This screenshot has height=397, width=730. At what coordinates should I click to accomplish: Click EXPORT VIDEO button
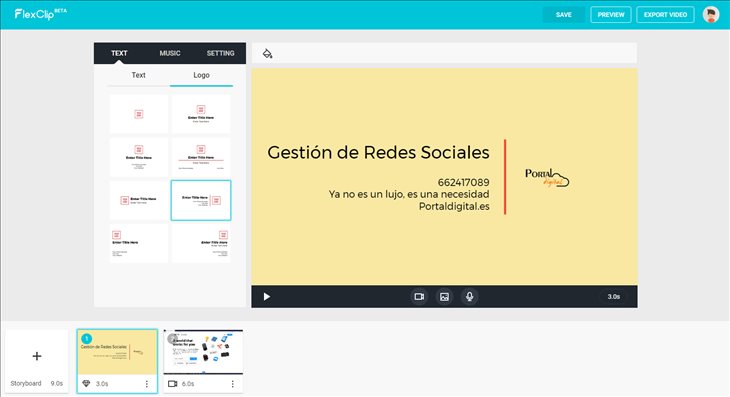pos(665,15)
